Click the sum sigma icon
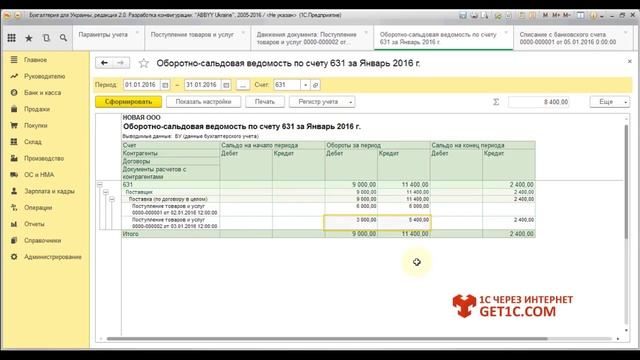This screenshot has width=640, height=360. pyautogui.click(x=496, y=102)
